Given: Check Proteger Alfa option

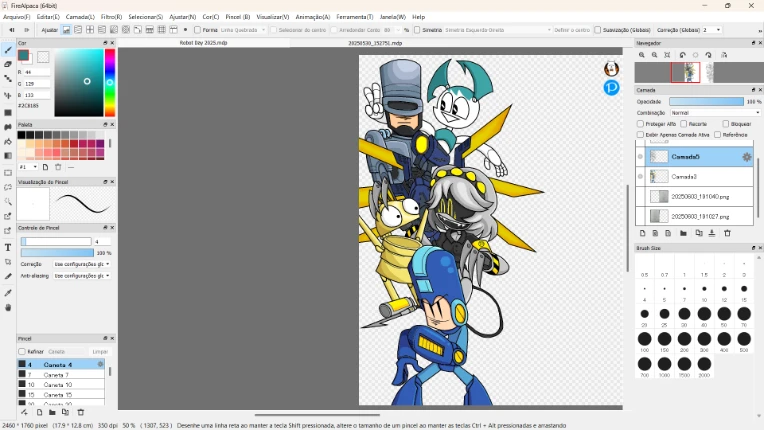Looking at the screenshot, I should click(x=640, y=124).
